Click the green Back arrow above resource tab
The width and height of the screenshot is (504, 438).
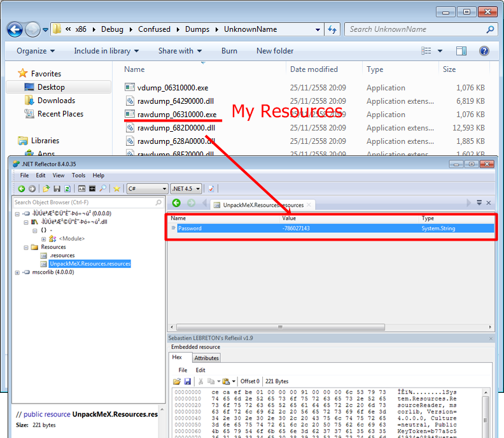(x=176, y=203)
